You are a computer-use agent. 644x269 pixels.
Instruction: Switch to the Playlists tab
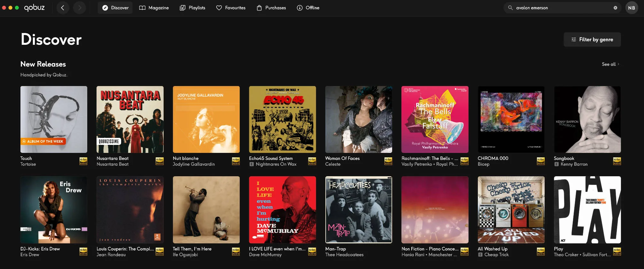click(x=192, y=8)
